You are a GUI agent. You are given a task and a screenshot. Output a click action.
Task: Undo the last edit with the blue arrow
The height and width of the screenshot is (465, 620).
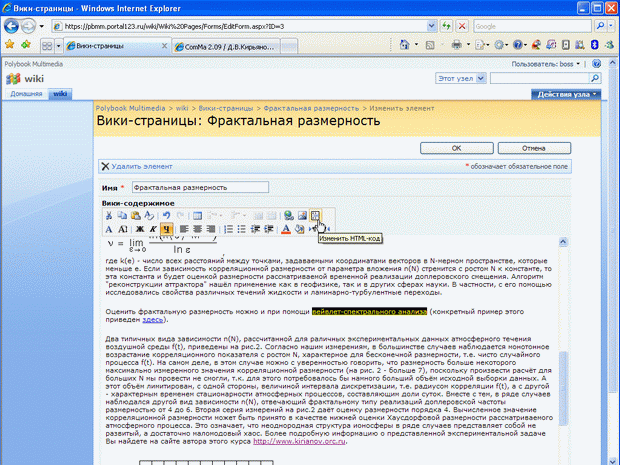tap(166, 215)
